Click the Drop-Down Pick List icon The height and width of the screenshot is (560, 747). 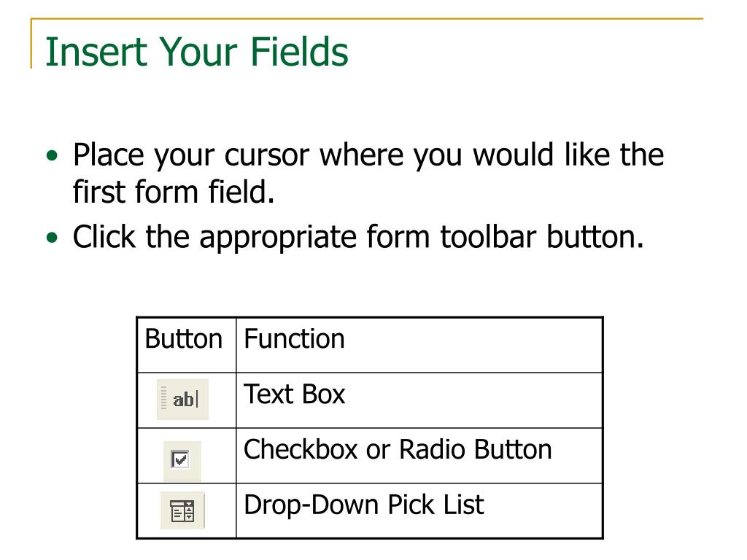tap(182, 510)
